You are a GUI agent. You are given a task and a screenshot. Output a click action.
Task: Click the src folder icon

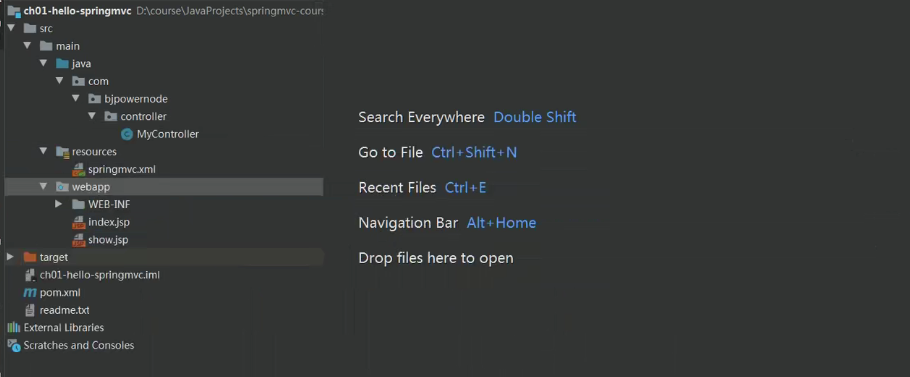(x=30, y=28)
